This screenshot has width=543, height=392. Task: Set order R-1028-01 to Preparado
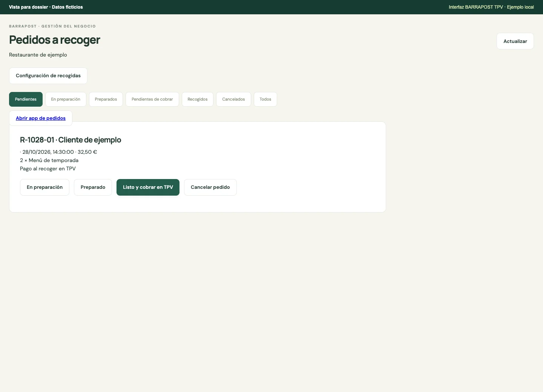pyautogui.click(x=93, y=187)
